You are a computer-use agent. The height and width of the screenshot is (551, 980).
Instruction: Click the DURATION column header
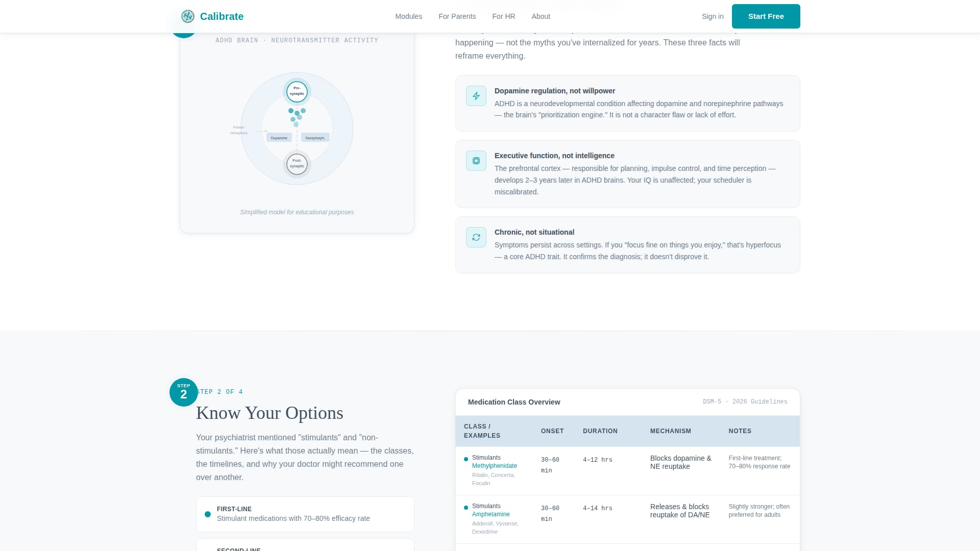click(600, 431)
